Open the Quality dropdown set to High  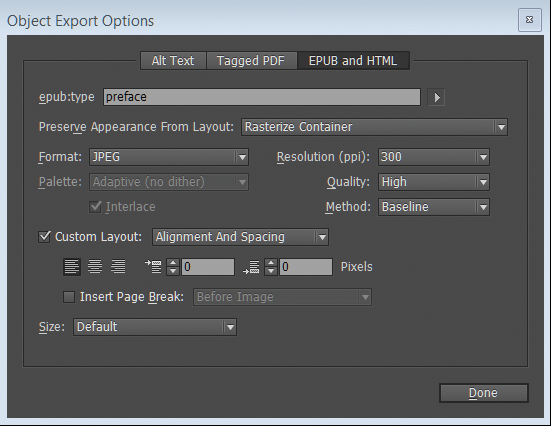click(x=434, y=182)
